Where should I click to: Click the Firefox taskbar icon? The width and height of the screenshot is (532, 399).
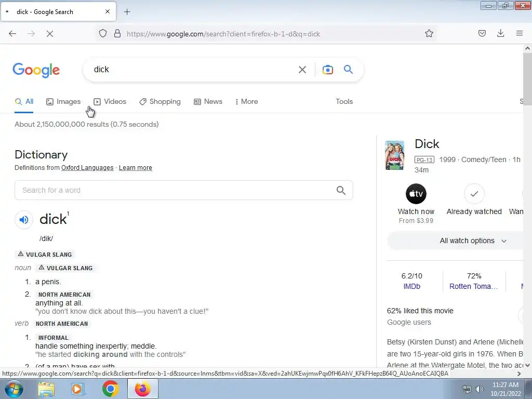tap(142, 389)
